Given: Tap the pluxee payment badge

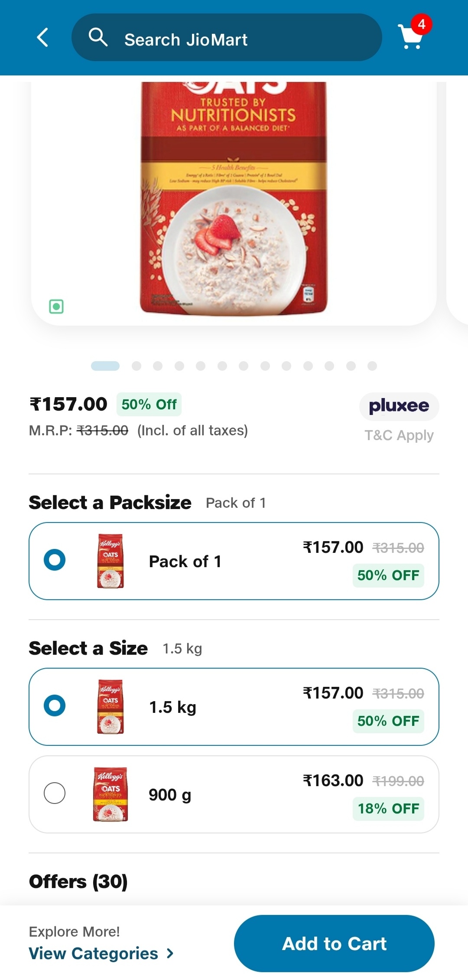Looking at the screenshot, I should [399, 406].
